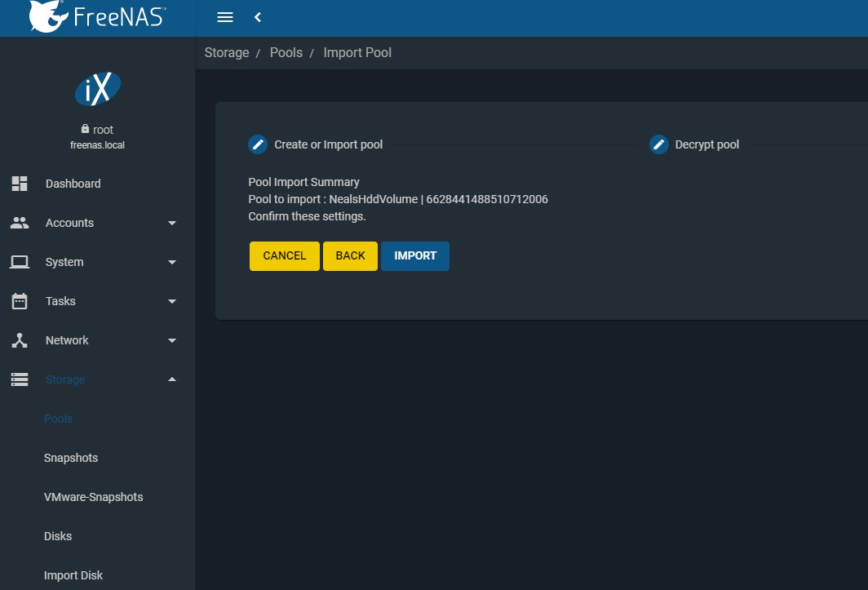Viewport: 868px width, 590px height.
Task: Expand the Network menu arrow
Action: pyautogui.click(x=171, y=341)
